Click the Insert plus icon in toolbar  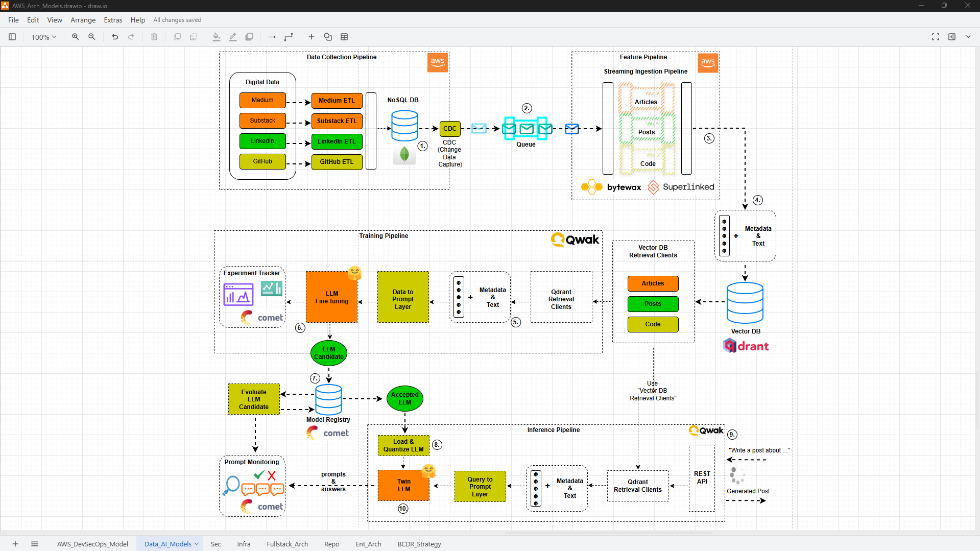[311, 37]
